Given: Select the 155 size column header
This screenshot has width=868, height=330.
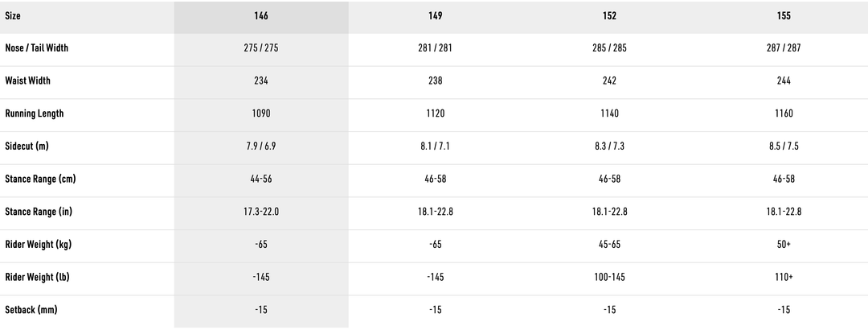Looking at the screenshot, I should pos(784,16).
